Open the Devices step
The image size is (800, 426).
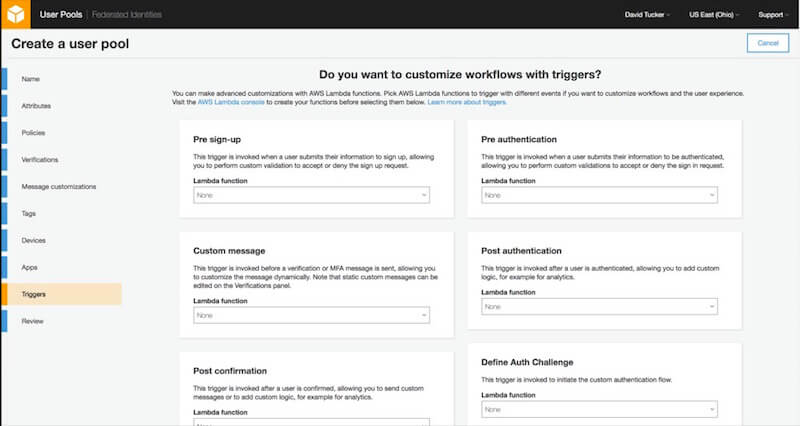[x=34, y=240]
